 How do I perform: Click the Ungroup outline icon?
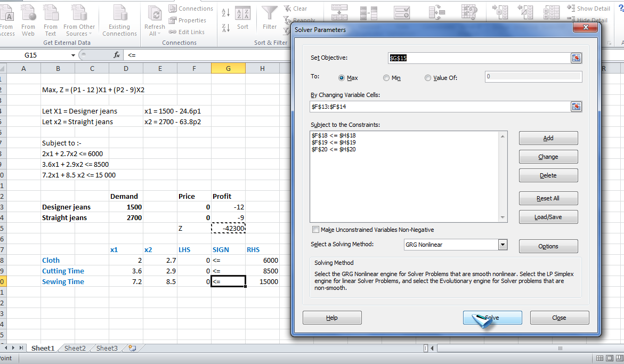(525, 13)
